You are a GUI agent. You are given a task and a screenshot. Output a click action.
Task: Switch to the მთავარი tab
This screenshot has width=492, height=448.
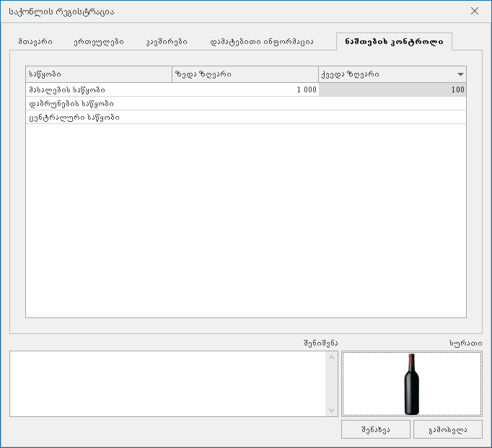35,42
